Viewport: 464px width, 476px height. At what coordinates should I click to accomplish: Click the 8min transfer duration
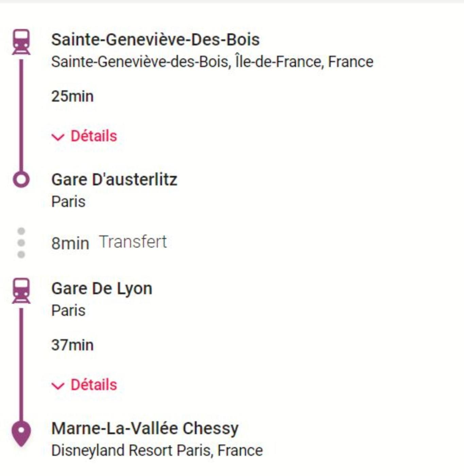[70, 243]
